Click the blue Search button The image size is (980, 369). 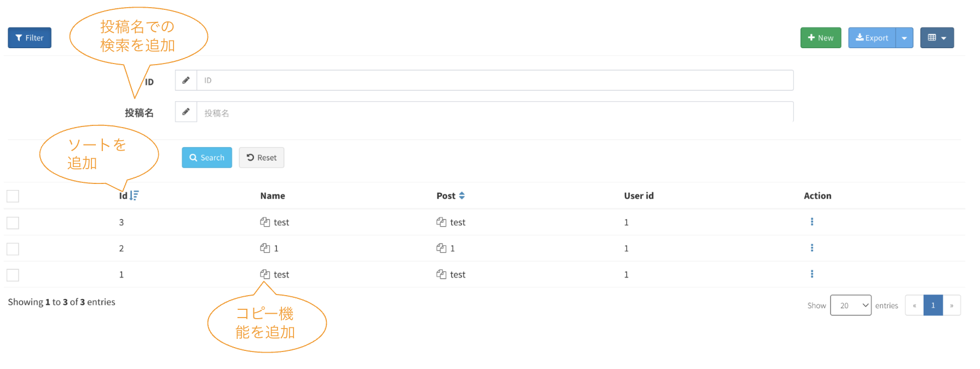click(207, 158)
